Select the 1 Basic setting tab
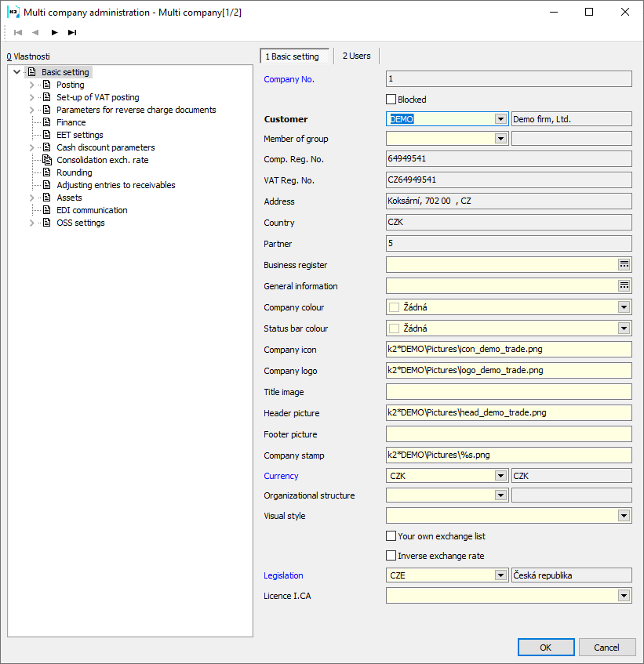The width and height of the screenshot is (644, 664). pos(293,56)
